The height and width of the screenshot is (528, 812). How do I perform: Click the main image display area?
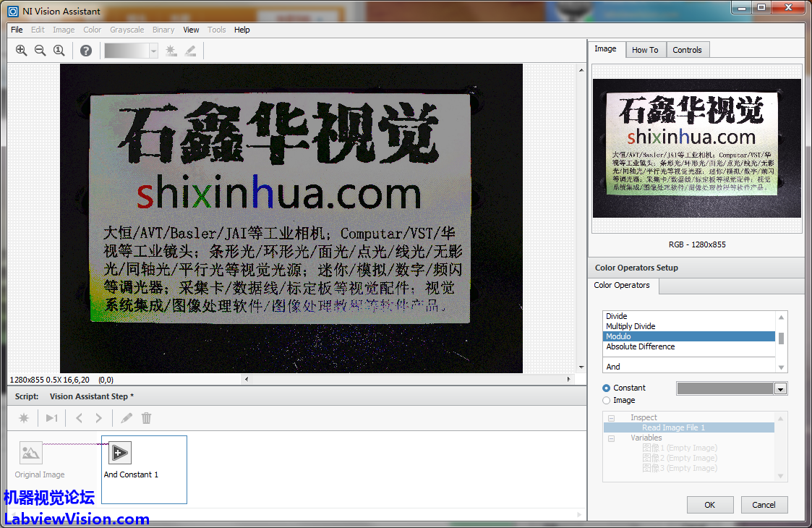(291, 218)
